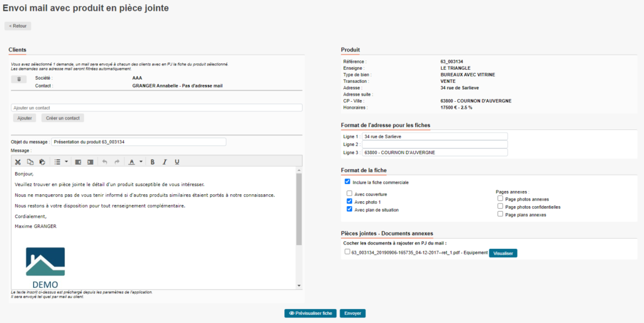Toggle bold formatting in message editor
The width and height of the screenshot is (644, 323).
click(x=152, y=161)
